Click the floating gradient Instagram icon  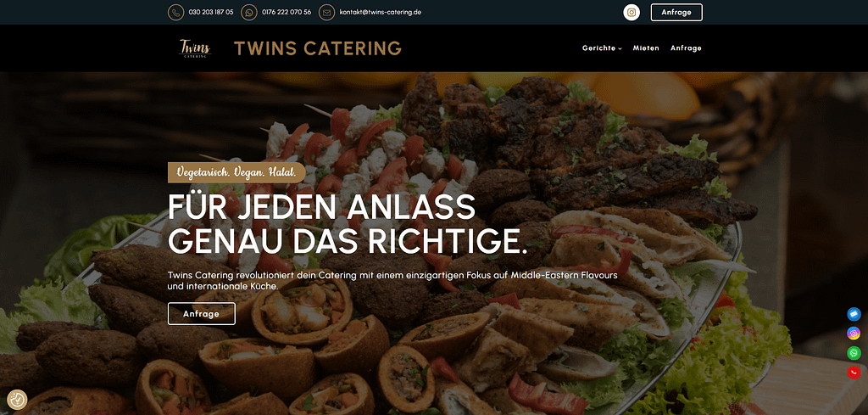(x=854, y=334)
